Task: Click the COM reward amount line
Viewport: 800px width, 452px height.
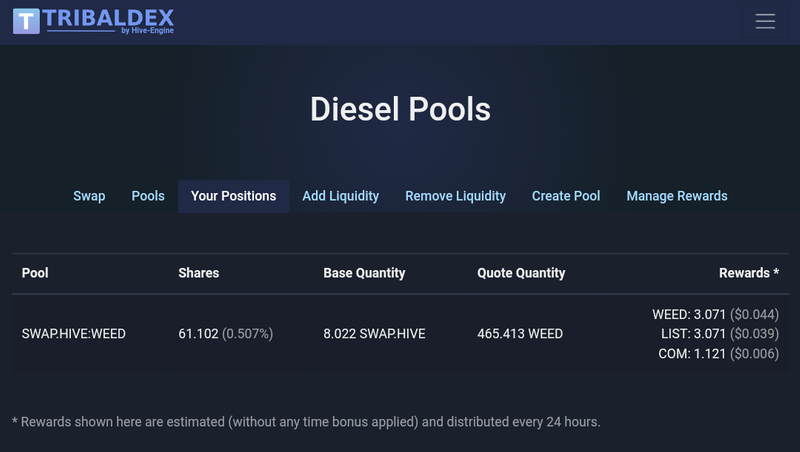Action: click(x=718, y=354)
